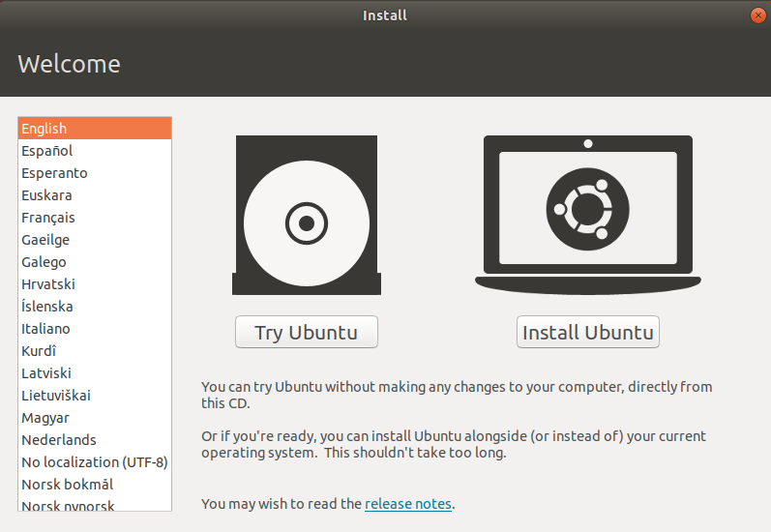Choose Kurdî as the language
This screenshot has height=532, width=771.
pyautogui.click(x=95, y=350)
